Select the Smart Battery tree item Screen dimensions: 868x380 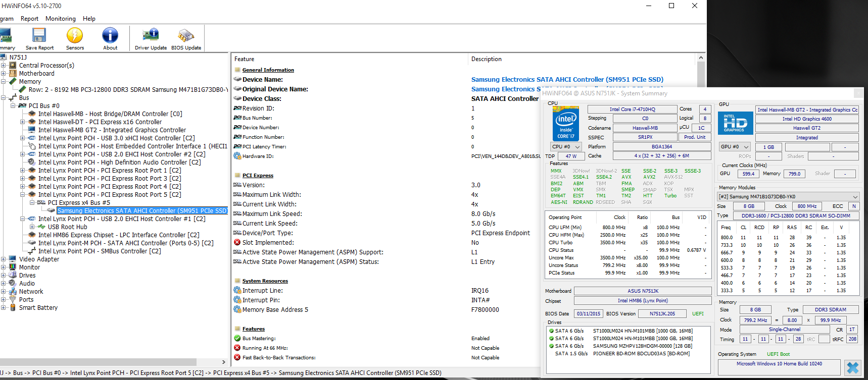pyautogui.click(x=38, y=308)
